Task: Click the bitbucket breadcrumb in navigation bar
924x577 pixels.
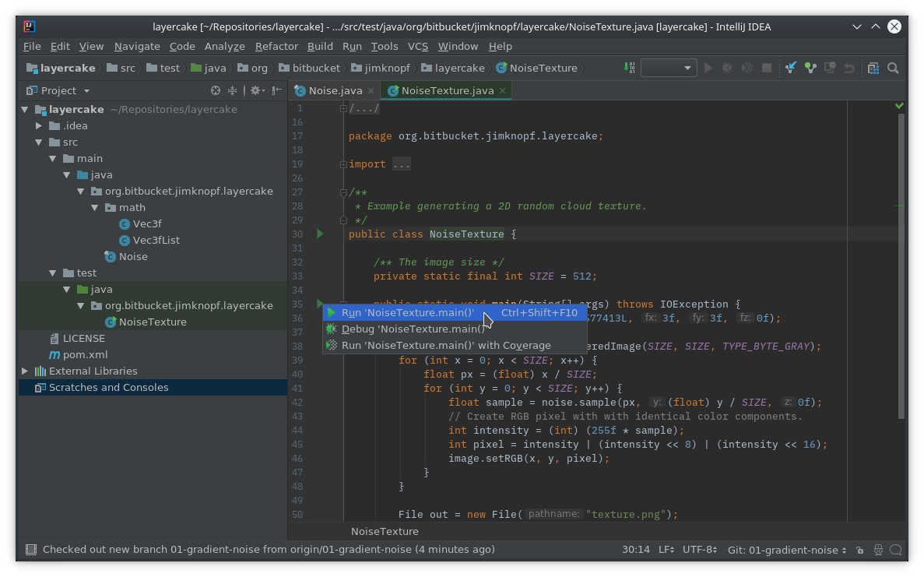Action: [x=309, y=68]
